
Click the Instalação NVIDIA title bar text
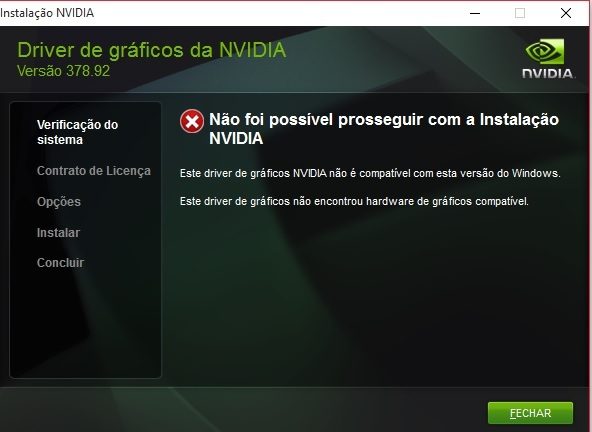[x=47, y=13]
